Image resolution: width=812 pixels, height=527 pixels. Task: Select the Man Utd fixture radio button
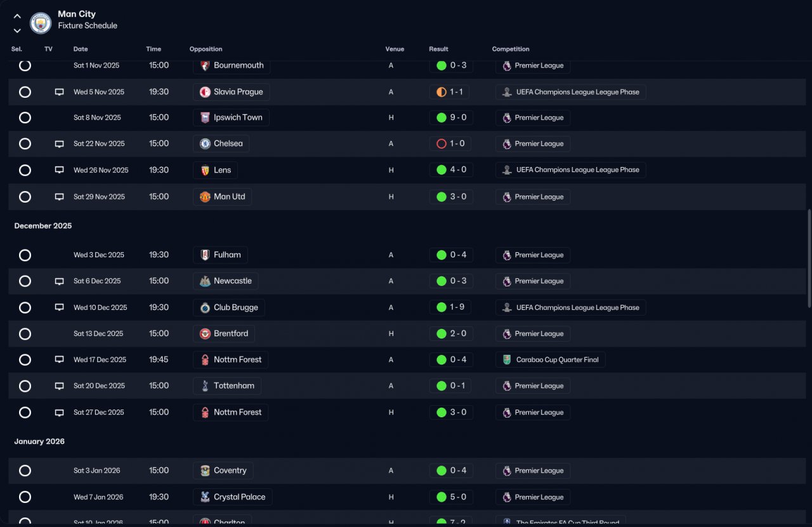[25, 197]
